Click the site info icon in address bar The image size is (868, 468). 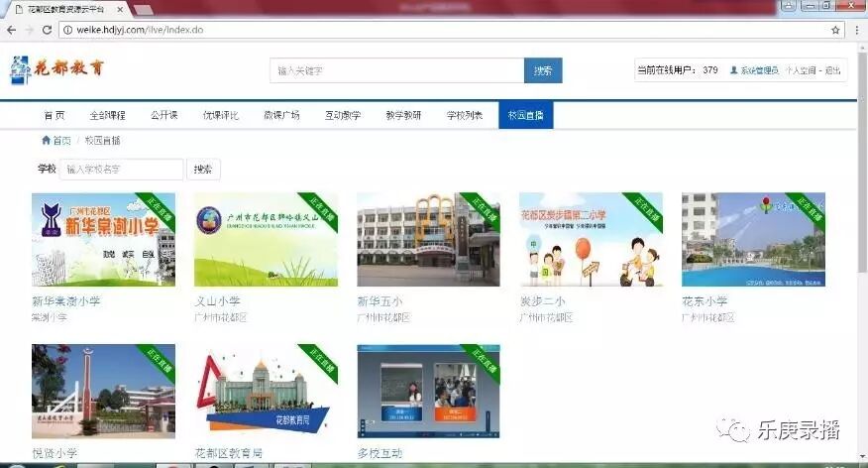click(68, 31)
